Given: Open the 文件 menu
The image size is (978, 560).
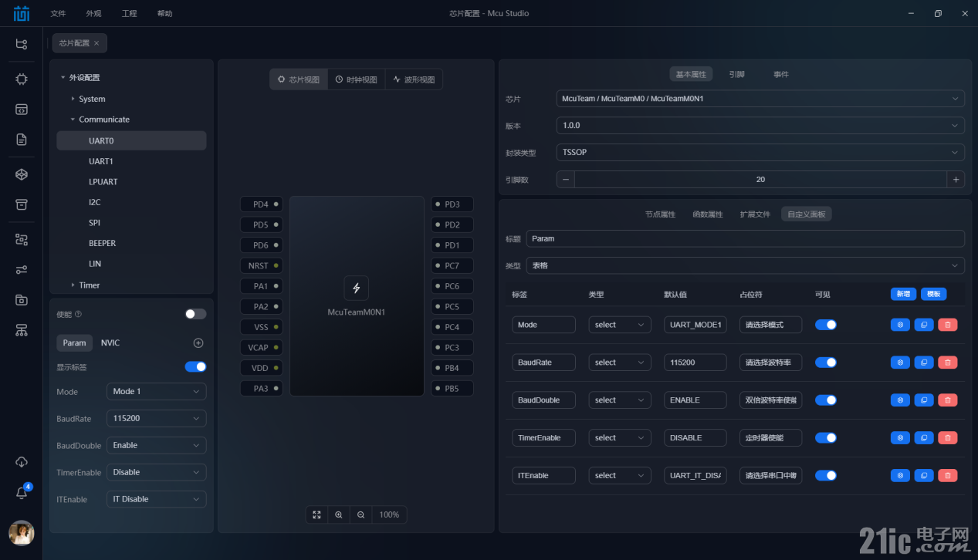Looking at the screenshot, I should (58, 14).
